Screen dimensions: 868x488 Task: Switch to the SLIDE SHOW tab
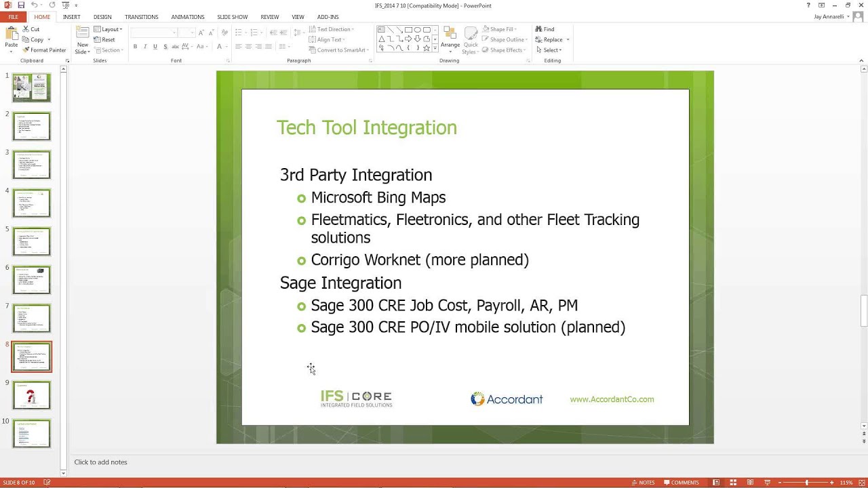pyautogui.click(x=232, y=17)
